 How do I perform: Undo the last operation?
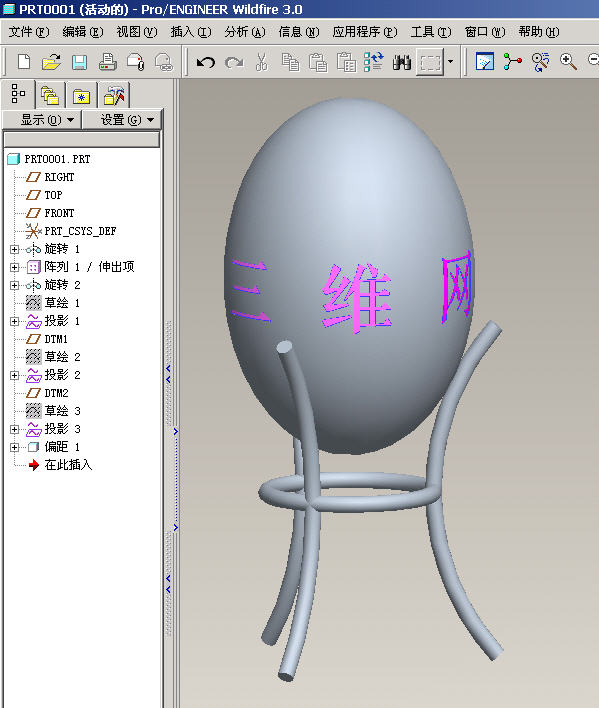tap(206, 62)
